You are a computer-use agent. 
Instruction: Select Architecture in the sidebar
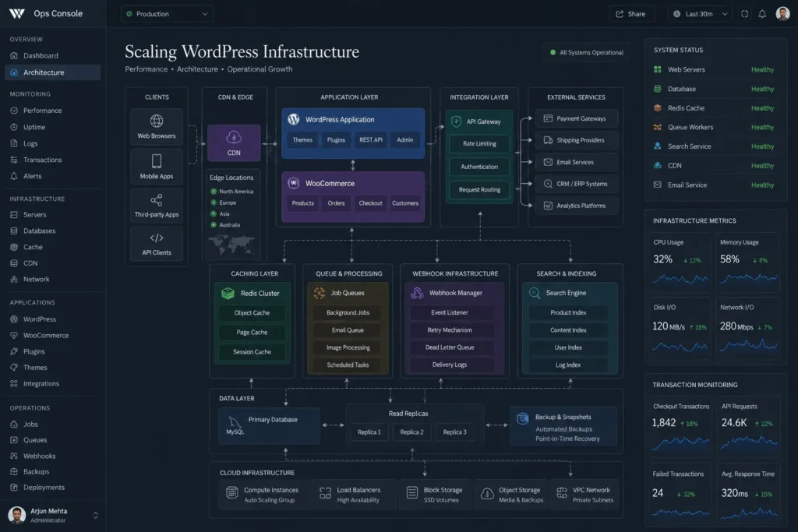(52, 72)
